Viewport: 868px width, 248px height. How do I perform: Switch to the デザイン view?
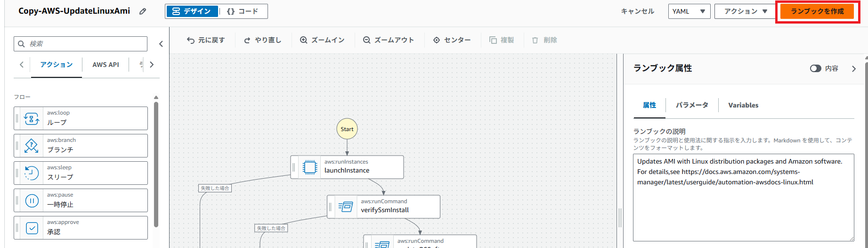(191, 11)
